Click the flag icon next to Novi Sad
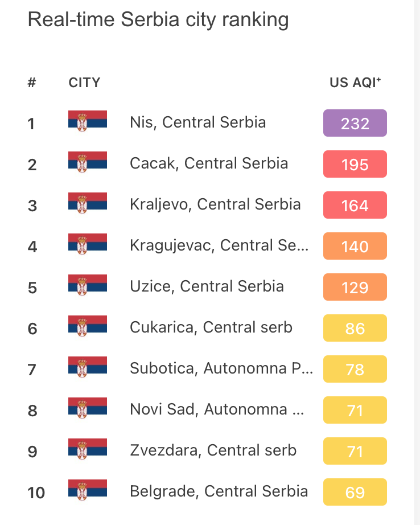 click(x=88, y=409)
